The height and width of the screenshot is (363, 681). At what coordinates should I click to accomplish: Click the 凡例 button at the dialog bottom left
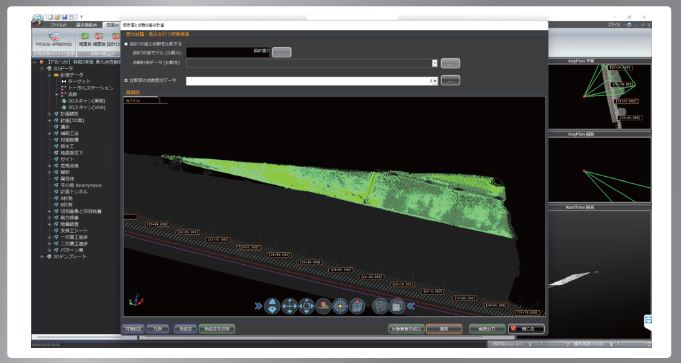158,329
